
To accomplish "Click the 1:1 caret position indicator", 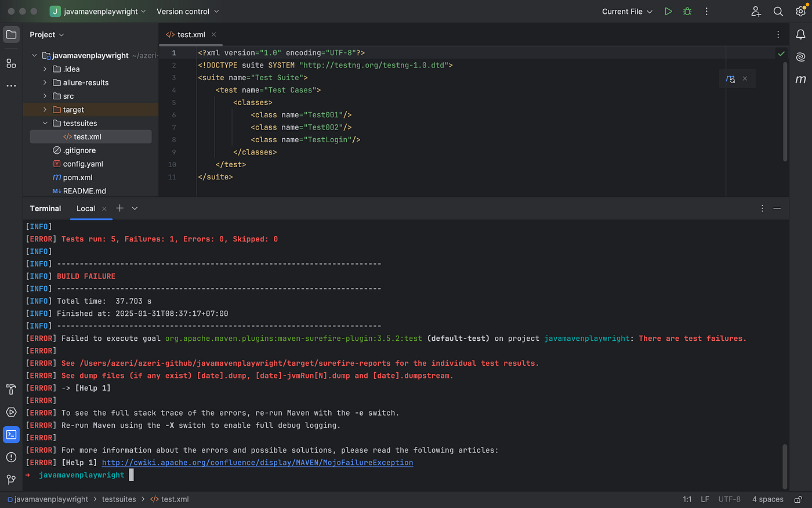I will coord(687,499).
